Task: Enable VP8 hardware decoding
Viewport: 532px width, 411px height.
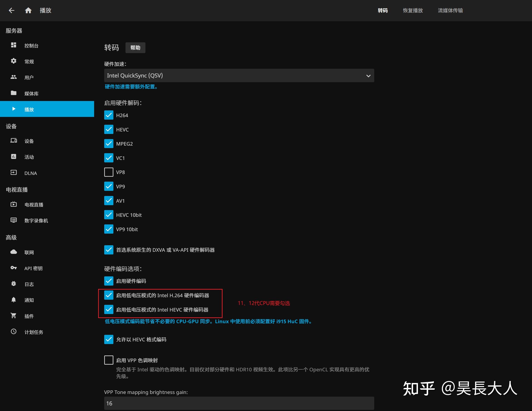Action: 109,172
